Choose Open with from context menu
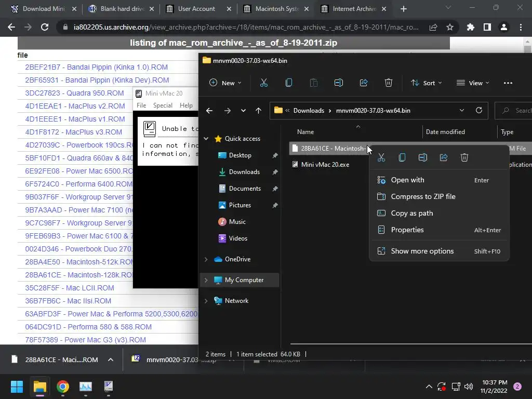532x399 pixels. [439, 180]
